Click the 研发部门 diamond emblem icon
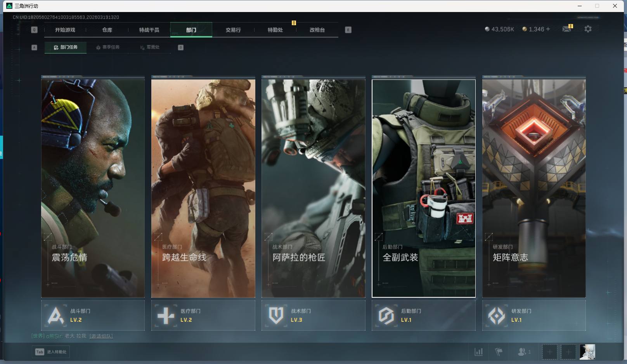 click(496, 316)
